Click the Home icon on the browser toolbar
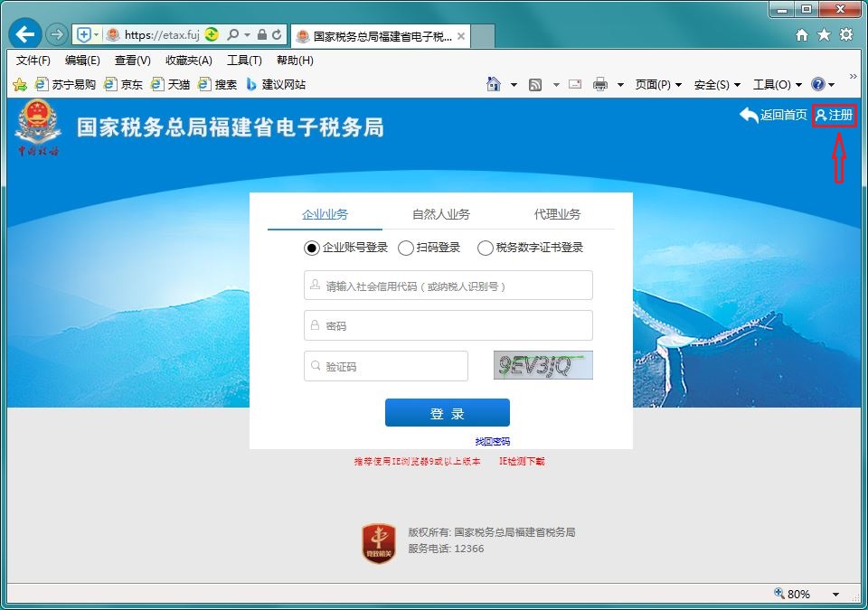 493,83
